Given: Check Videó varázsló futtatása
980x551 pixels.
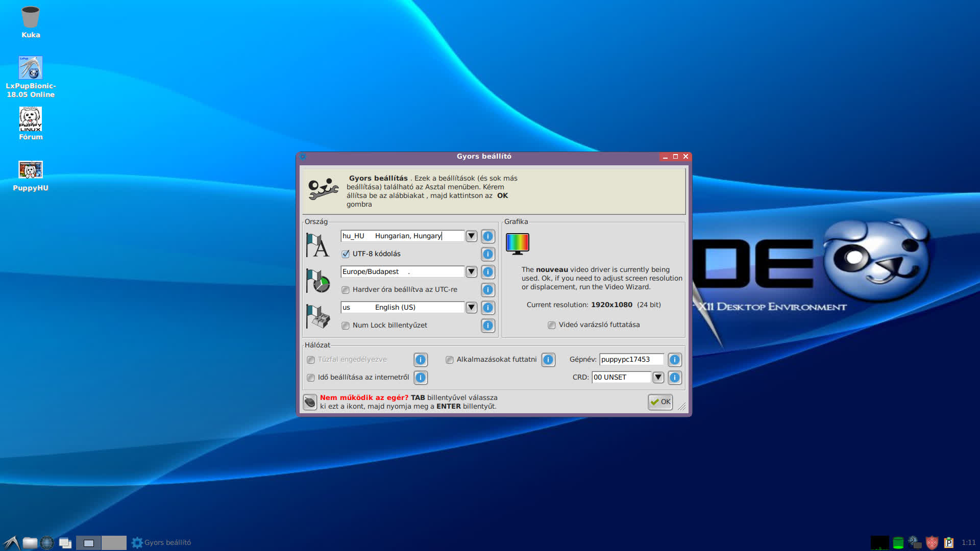Looking at the screenshot, I should [x=552, y=325].
